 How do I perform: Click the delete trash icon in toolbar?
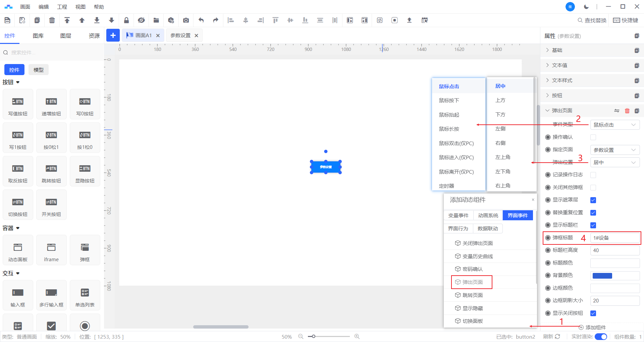(x=52, y=20)
